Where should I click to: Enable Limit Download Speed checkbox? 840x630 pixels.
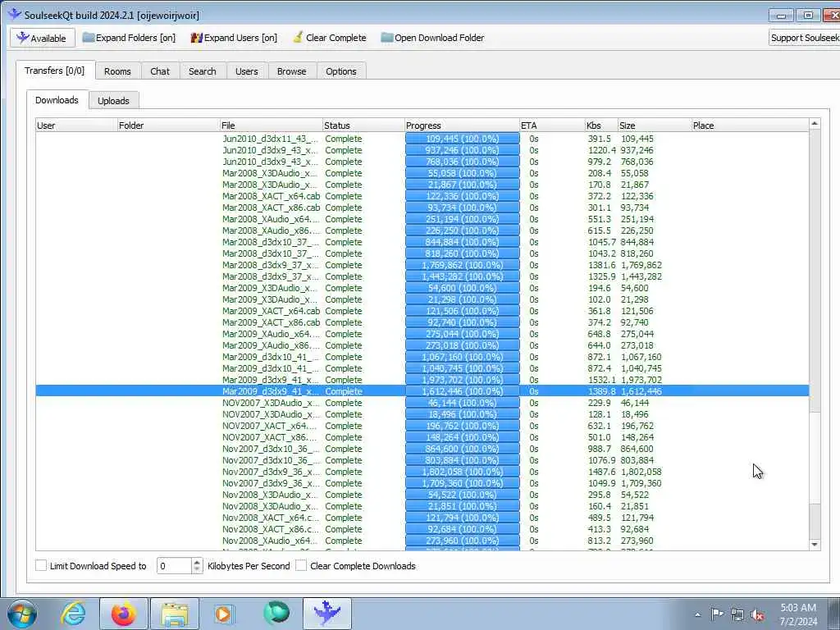click(x=41, y=566)
